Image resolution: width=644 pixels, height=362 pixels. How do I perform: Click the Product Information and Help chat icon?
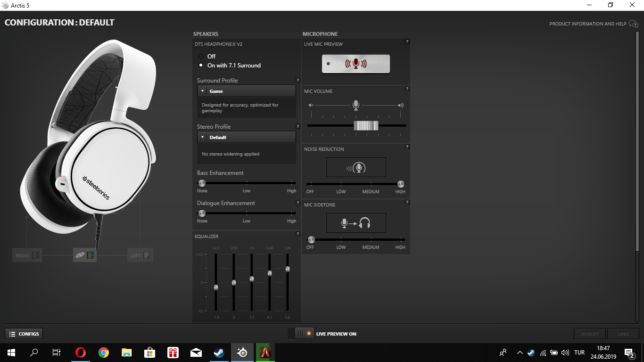click(634, 24)
